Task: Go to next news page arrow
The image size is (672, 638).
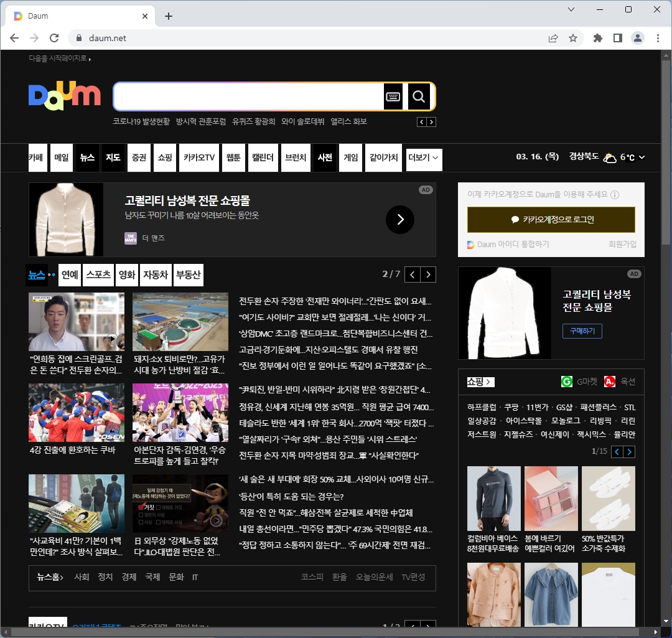Action: tap(428, 275)
